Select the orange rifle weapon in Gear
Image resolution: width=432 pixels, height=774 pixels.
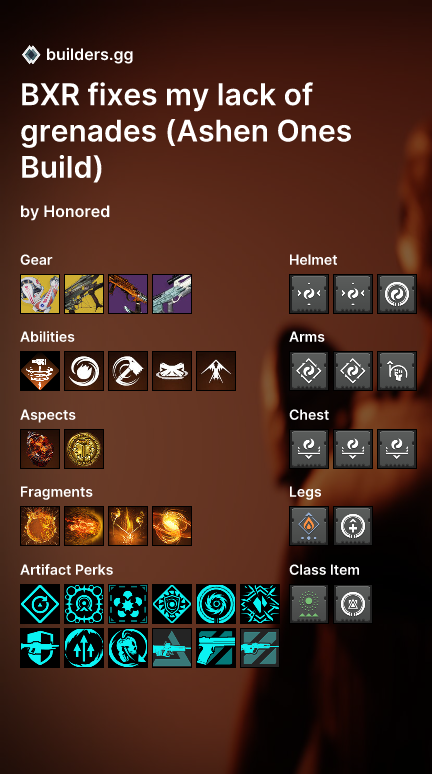pyautogui.click(x=128, y=294)
